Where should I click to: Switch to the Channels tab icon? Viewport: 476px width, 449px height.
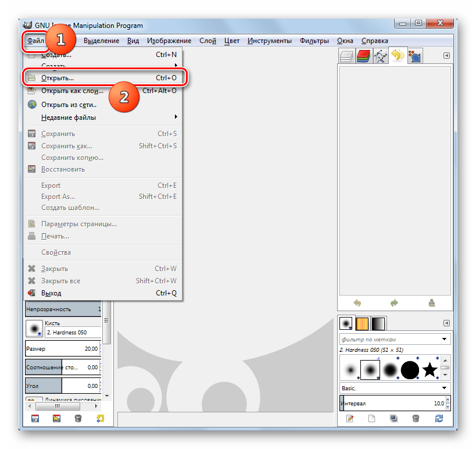[x=364, y=56]
